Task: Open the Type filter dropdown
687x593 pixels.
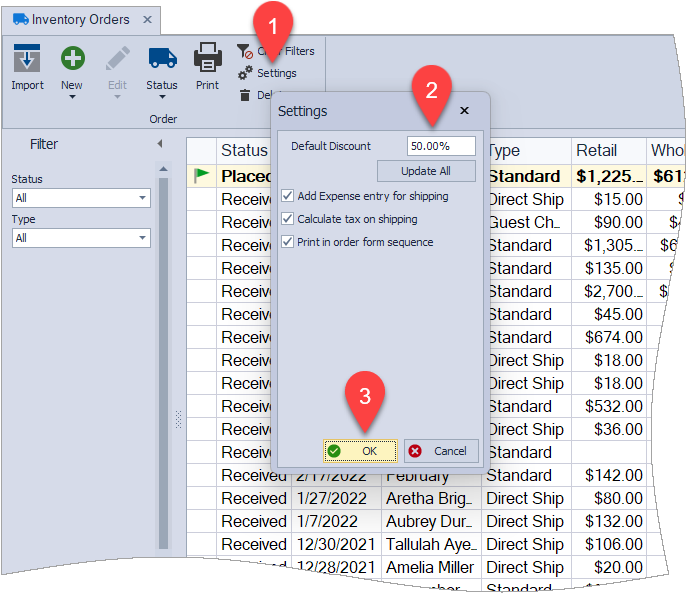Action: pos(142,238)
